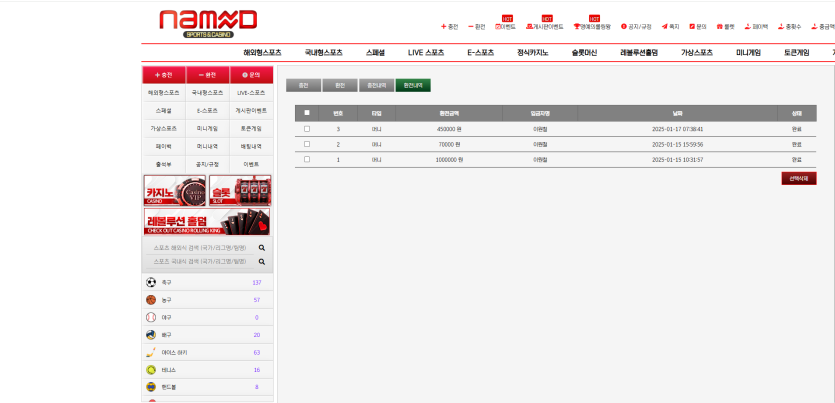Tick the checkbox for the 70000 원 row
Screen dimensions: 835x403
tap(307, 144)
